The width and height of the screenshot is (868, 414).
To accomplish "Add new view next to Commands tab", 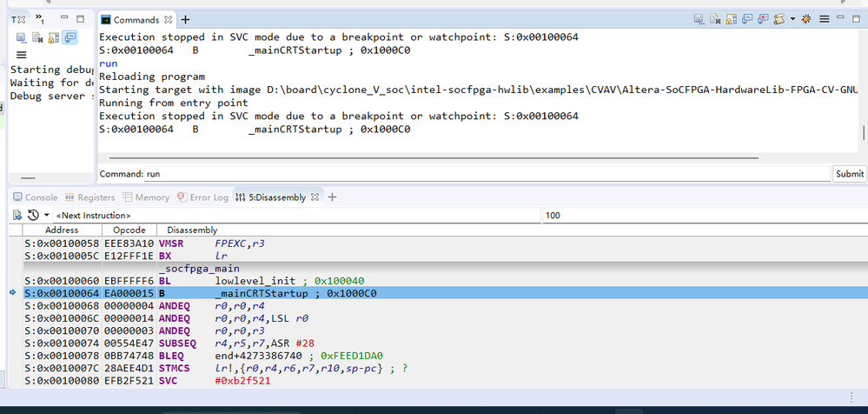I will click(185, 19).
